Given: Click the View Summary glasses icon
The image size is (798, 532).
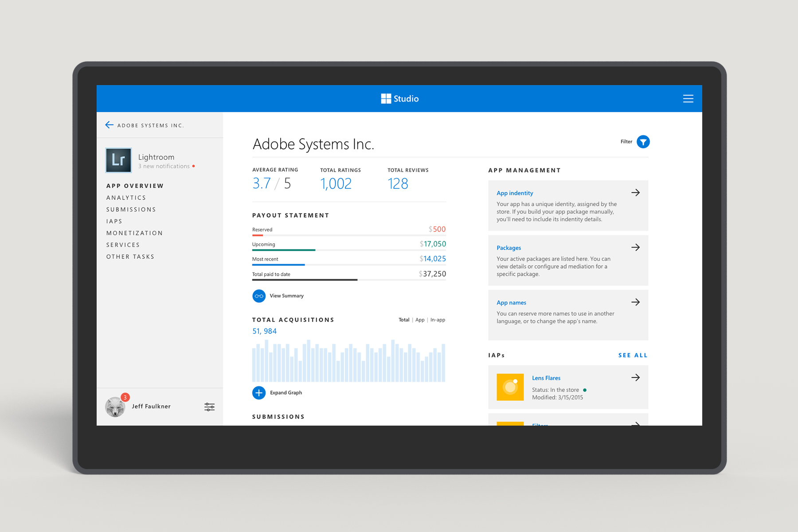Looking at the screenshot, I should point(258,296).
